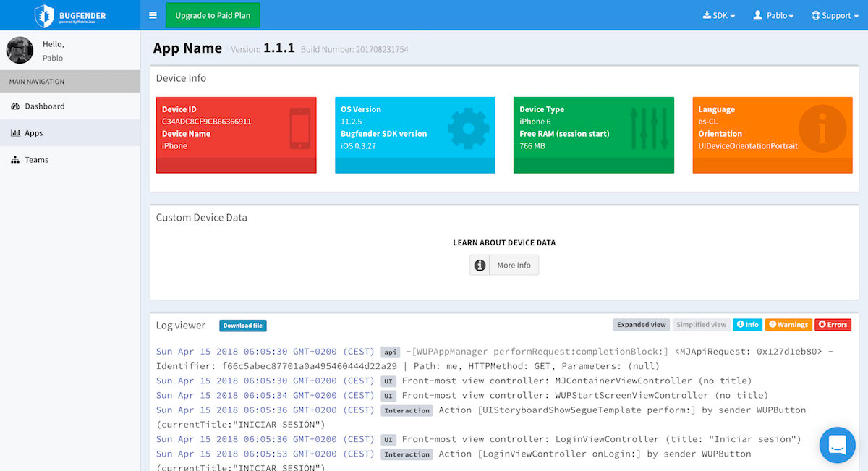Click the gear icon in OS Version card

click(469, 128)
